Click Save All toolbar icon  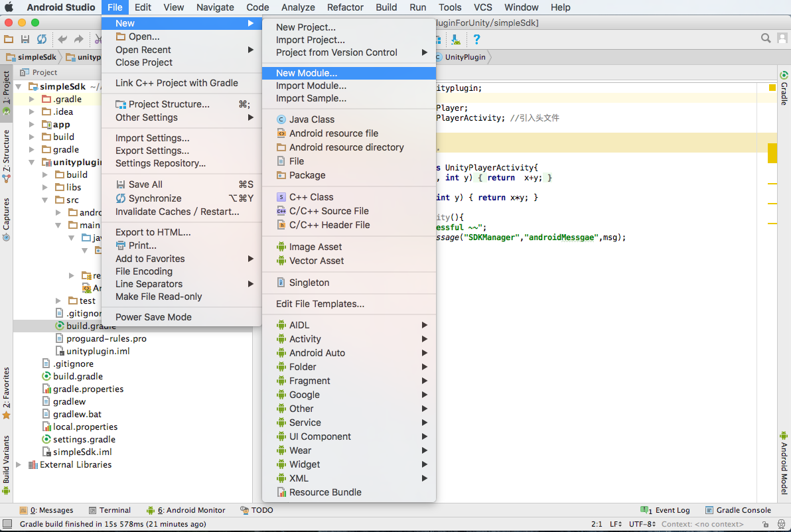coord(25,39)
